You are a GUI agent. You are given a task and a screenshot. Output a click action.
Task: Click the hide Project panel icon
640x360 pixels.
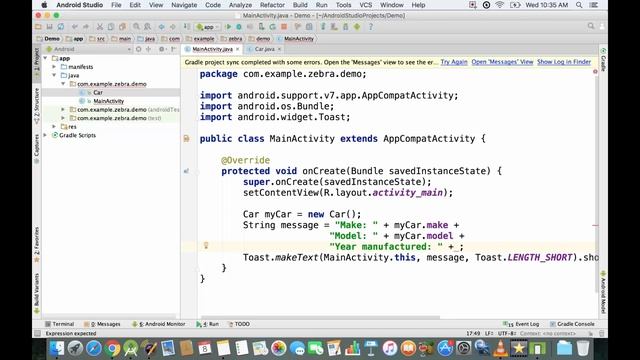point(173,49)
